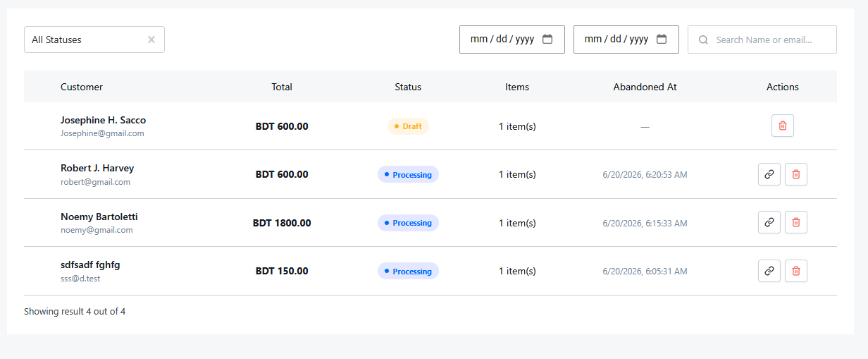Click the Abandoned At column header
The image size is (868, 359).
pos(645,87)
